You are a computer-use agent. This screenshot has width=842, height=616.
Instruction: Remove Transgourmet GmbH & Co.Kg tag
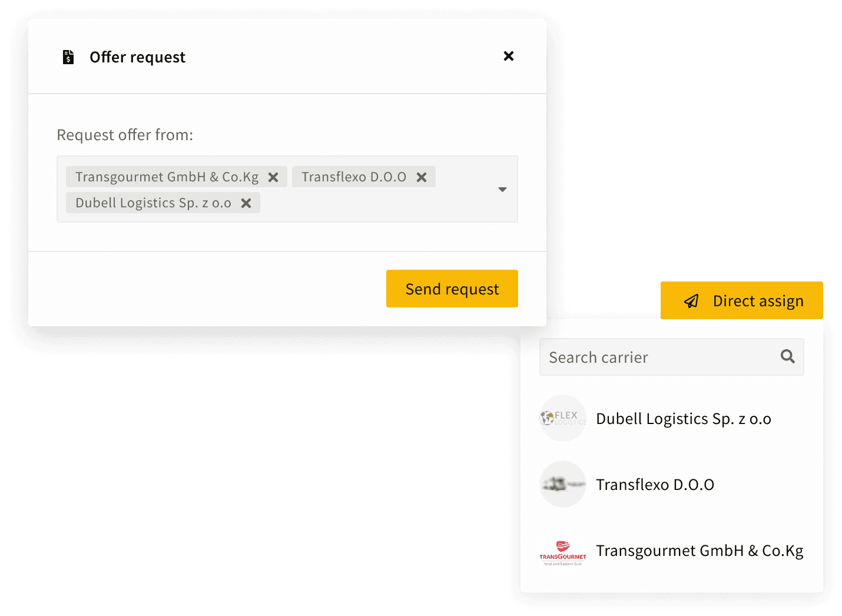273,177
